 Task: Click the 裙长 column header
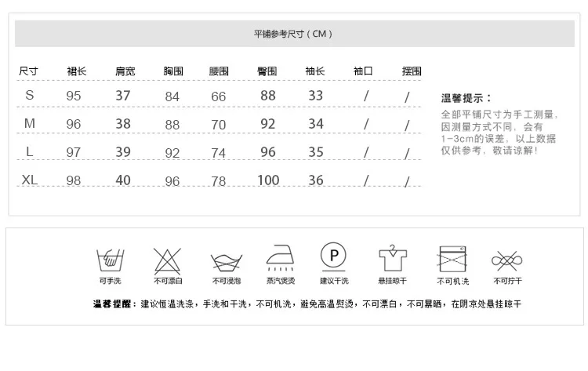click(x=77, y=71)
